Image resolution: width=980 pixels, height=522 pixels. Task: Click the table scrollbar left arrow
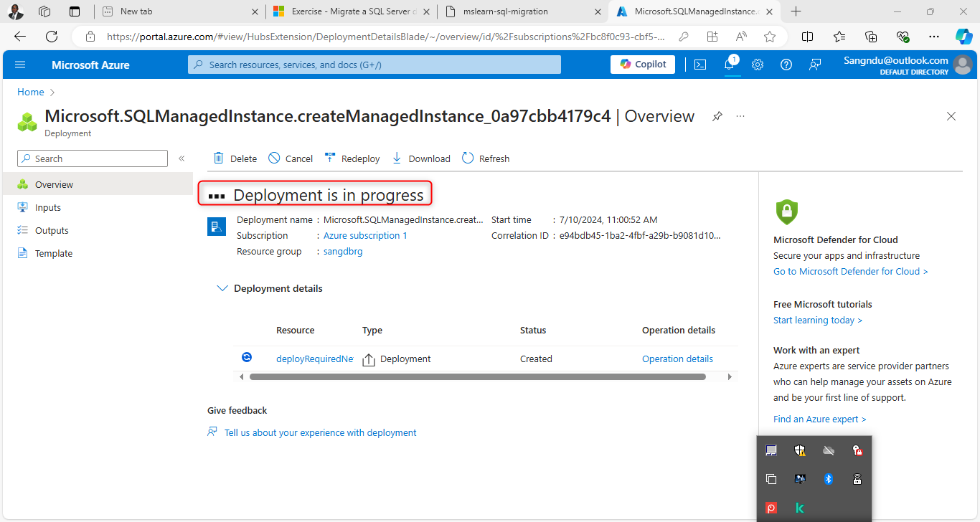coord(241,376)
